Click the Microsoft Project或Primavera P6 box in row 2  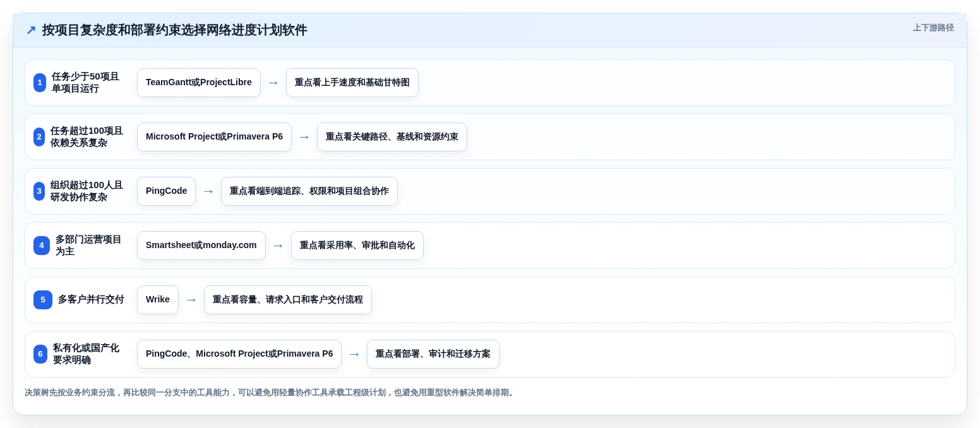(x=214, y=137)
